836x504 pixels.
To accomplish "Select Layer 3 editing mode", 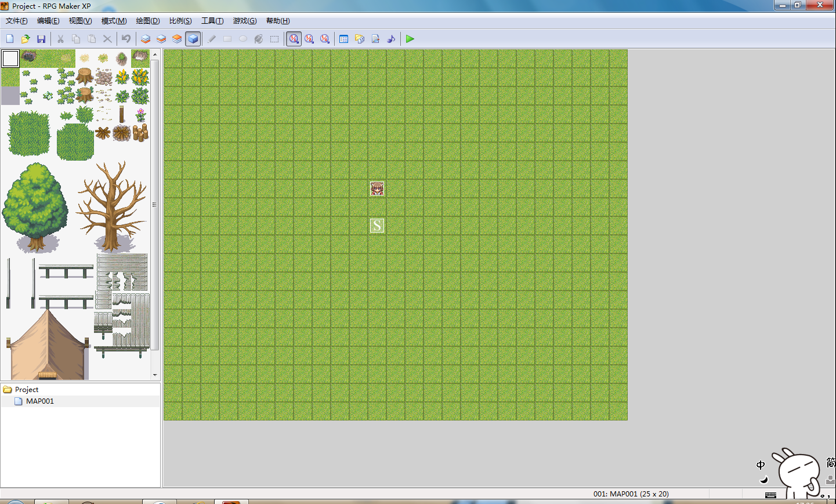I will click(177, 39).
